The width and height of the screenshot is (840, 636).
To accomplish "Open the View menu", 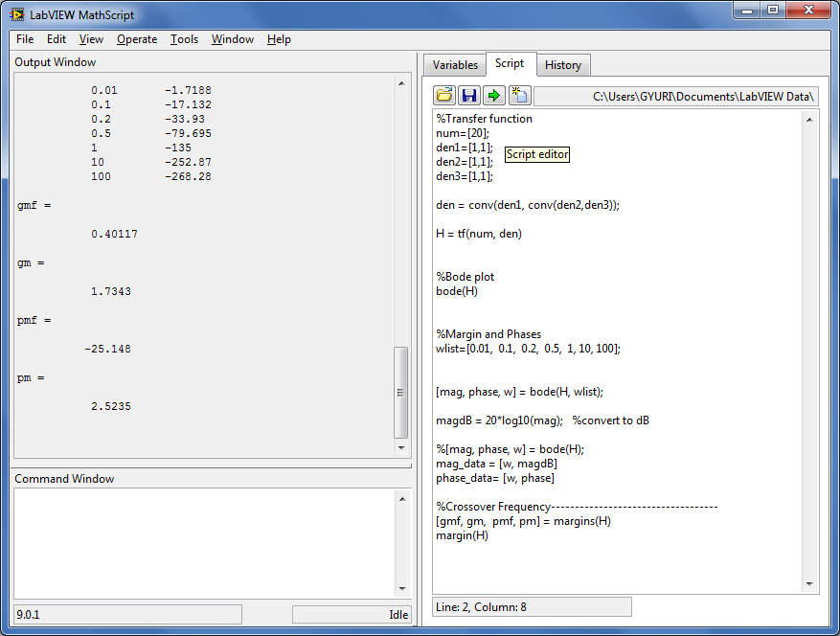I will (x=91, y=39).
